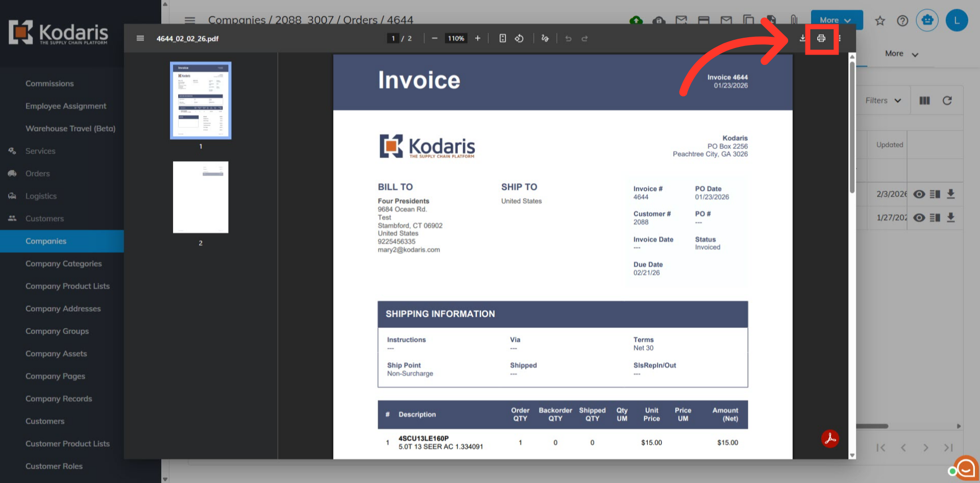This screenshot has width=980, height=483.
Task: Select page 2 thumbnail
Action: point(201,197)
